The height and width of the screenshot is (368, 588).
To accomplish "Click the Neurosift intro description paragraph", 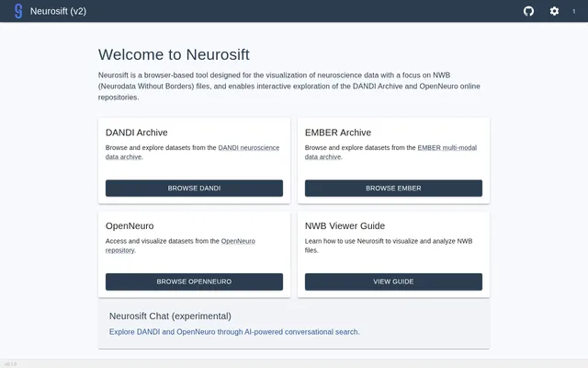I will click(289, 86).
